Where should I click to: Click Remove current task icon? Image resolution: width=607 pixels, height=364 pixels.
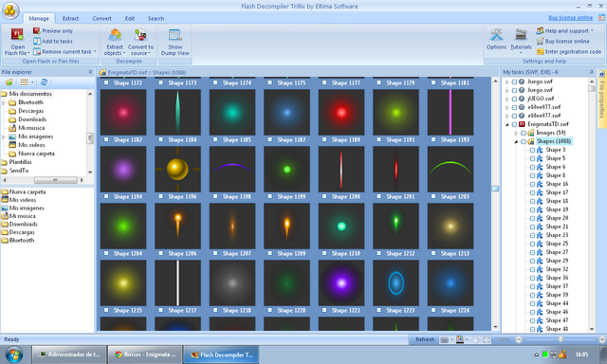click(x=36, y=51)
